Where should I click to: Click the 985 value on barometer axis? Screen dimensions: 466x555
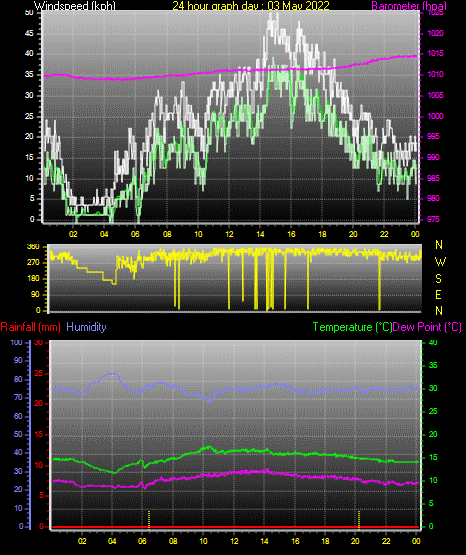434,178
